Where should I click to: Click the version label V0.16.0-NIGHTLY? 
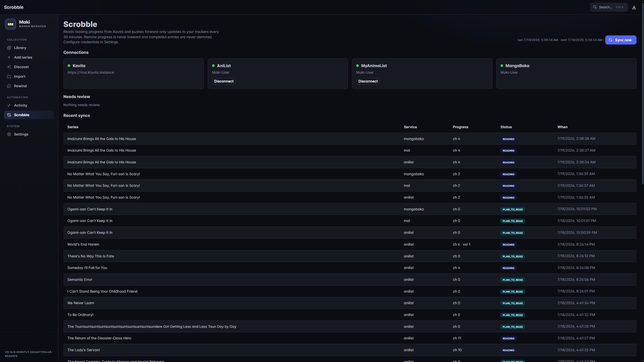29,354
